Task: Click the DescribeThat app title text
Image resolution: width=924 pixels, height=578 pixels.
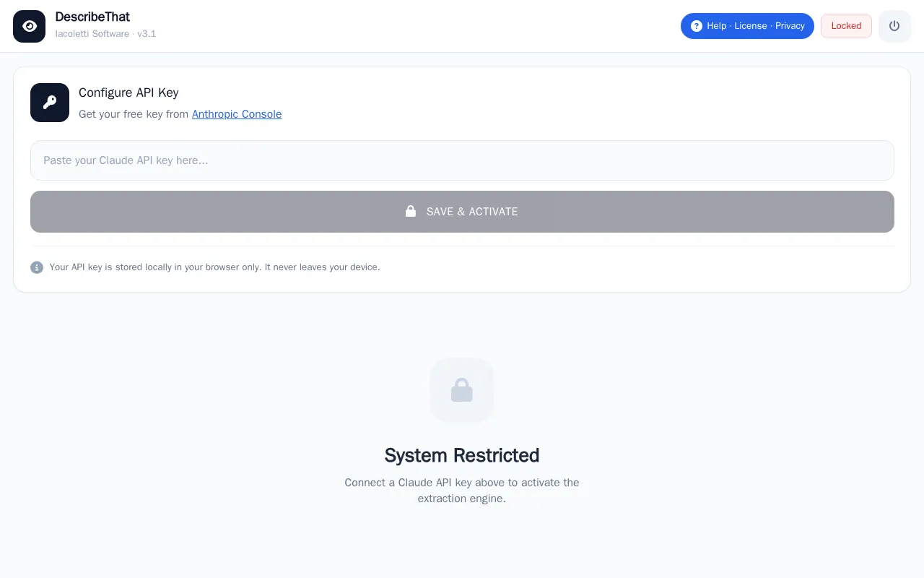Action: [92, 17]
